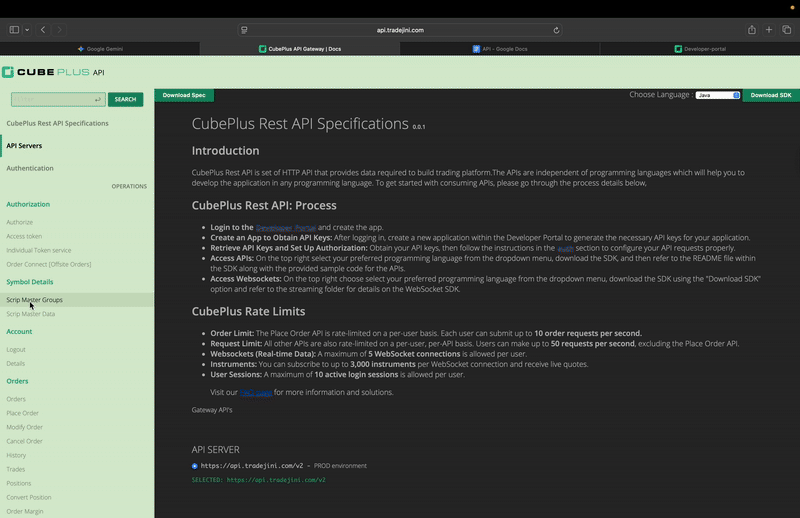Open the Place Order operation
800x518 pixels.
[22, 413]
